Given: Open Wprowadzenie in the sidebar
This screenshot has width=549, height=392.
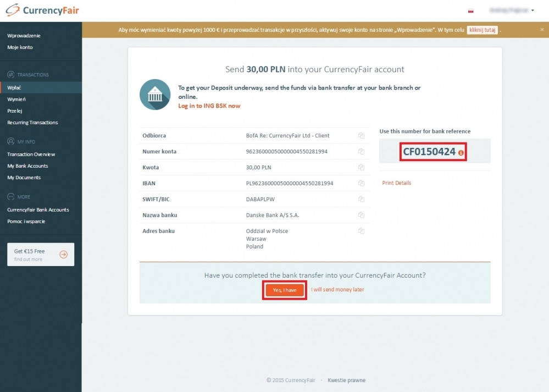Looking at the screenshot, I should point(24,36).
